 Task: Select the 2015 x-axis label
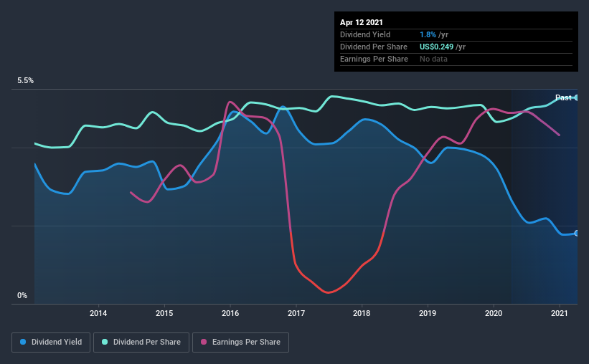(x=164, y=313)
